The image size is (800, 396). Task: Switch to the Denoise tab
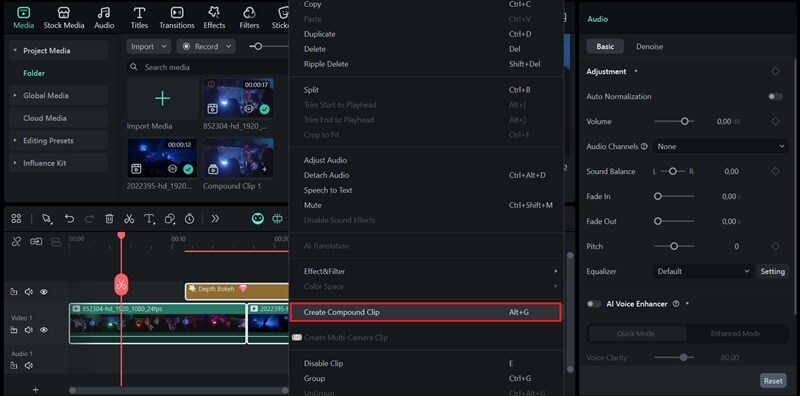[x=649, y=46]
